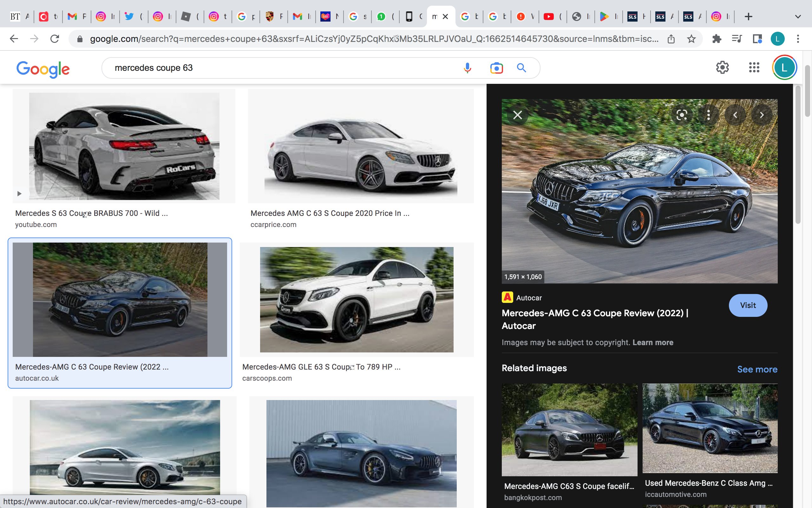The image size is (812, 508).
Task: Open the silver coupe under cloudy sky thumbnail
Action: tap(125, 447)
